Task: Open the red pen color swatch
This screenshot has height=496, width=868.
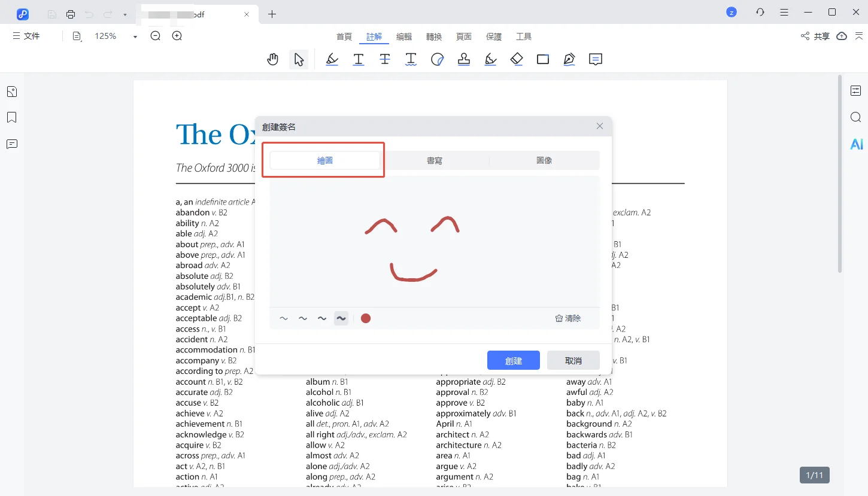Action: pos(366,318)
